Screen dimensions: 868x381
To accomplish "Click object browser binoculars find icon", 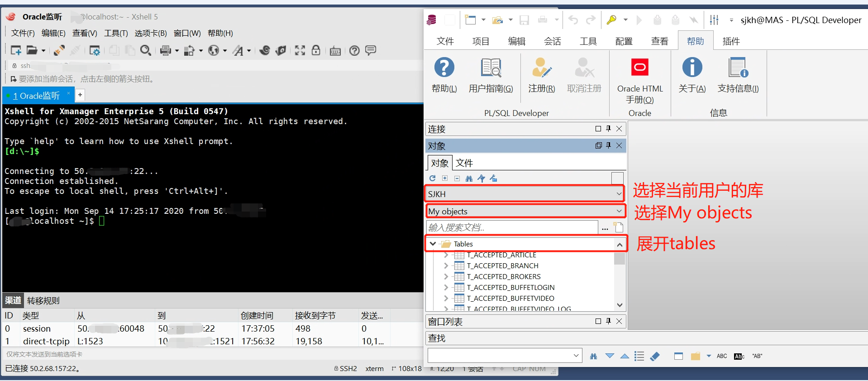I will pos(469,178).
